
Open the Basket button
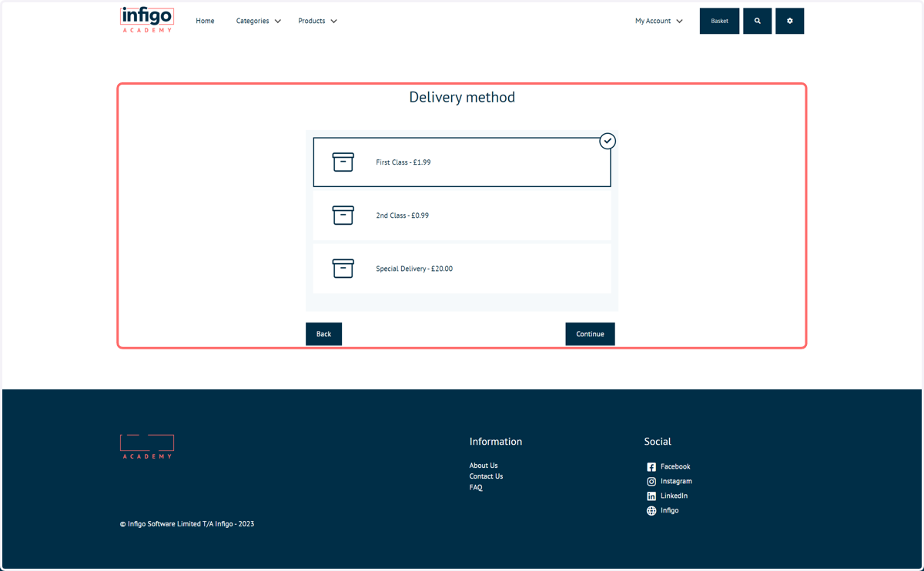click(x=719, y=22)
